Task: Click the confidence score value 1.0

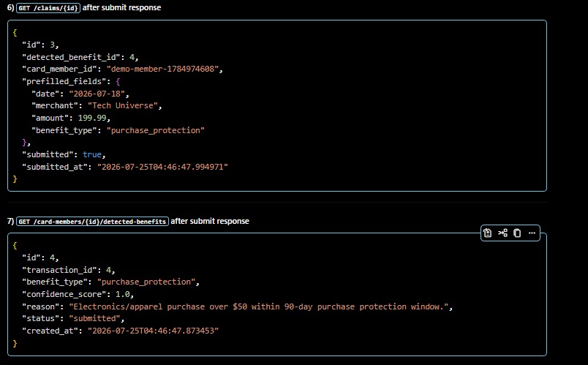Action: coord(122,294)
